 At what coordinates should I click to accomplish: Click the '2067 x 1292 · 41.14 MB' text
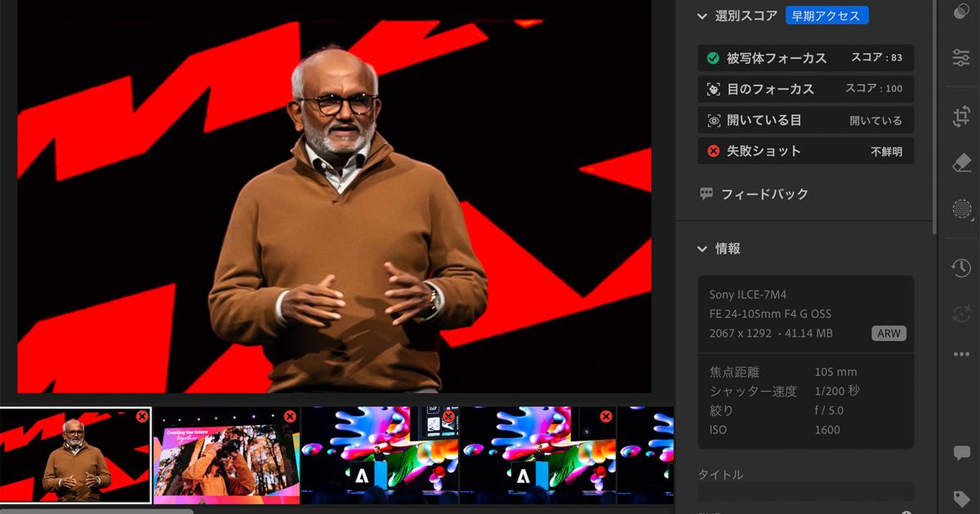point(771,334)
